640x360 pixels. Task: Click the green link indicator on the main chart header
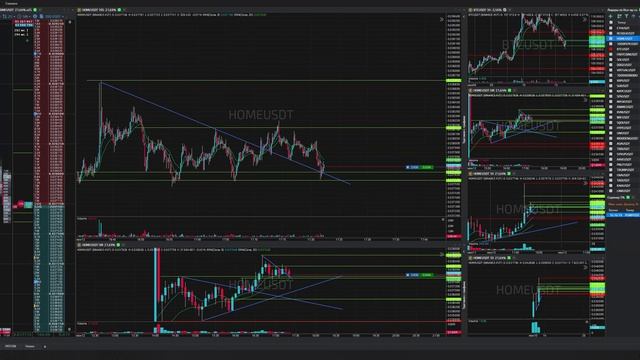tap(119, 10)
